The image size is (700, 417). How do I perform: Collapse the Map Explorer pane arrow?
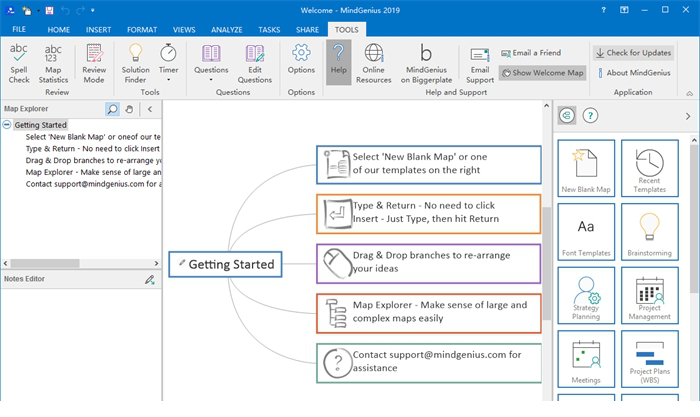(x=150, y=109)
